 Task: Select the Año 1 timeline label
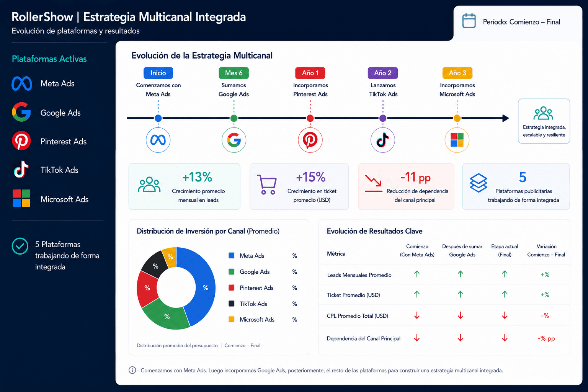click(310, 73)
